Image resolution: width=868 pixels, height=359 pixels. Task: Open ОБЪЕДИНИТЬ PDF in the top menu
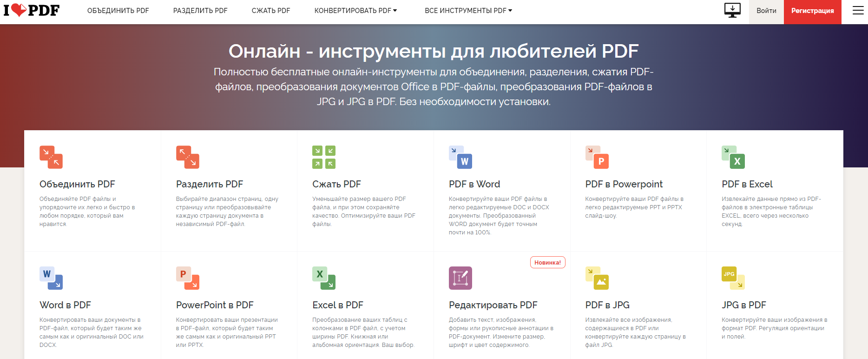[x=118, y=11]
